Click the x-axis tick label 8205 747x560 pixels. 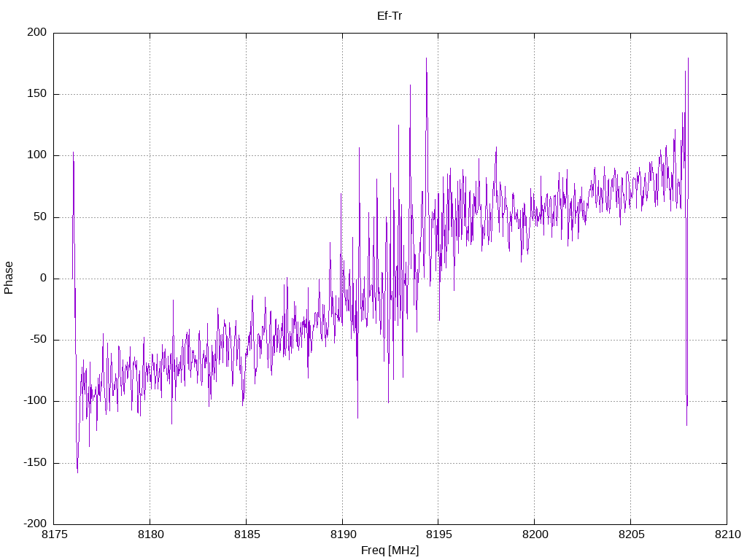(x=631, y=534)
